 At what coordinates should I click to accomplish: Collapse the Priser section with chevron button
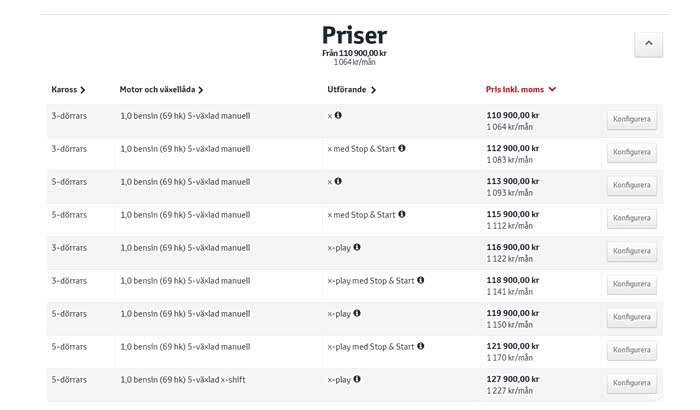(648, 44)
